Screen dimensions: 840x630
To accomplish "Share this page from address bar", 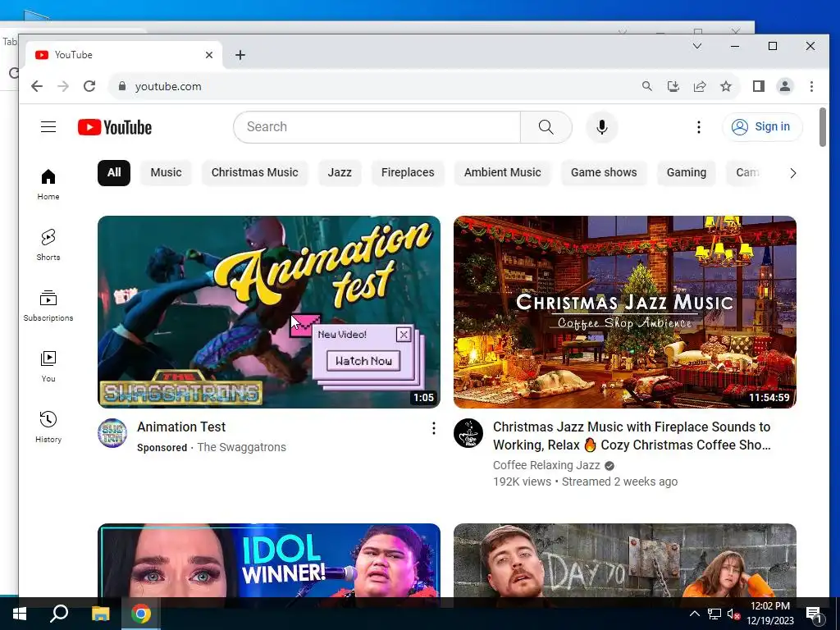I will click(x=700, y=86).
